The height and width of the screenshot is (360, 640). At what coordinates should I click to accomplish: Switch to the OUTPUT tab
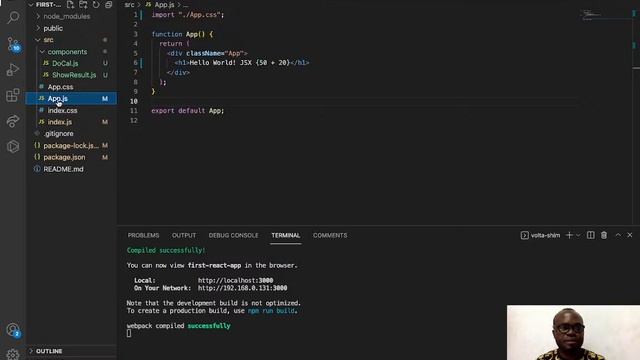[x=184, y=236]
